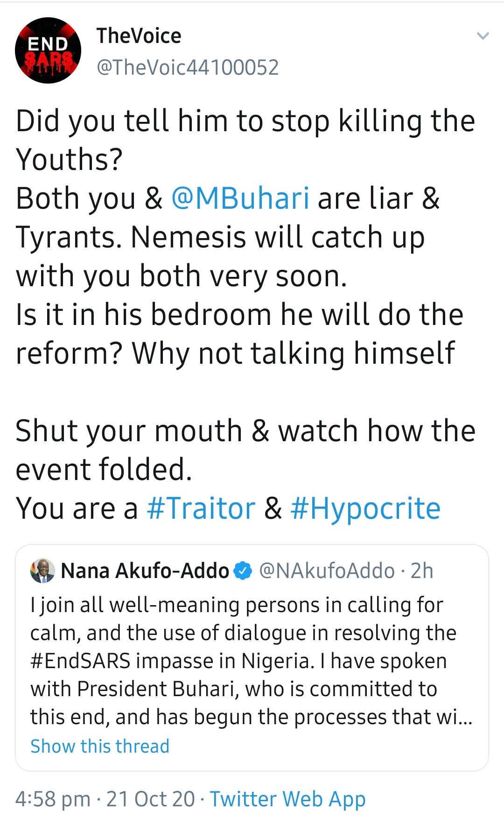Open TheVoice display name profile
This screenshot has height=818, width=504.
[139, 36]
